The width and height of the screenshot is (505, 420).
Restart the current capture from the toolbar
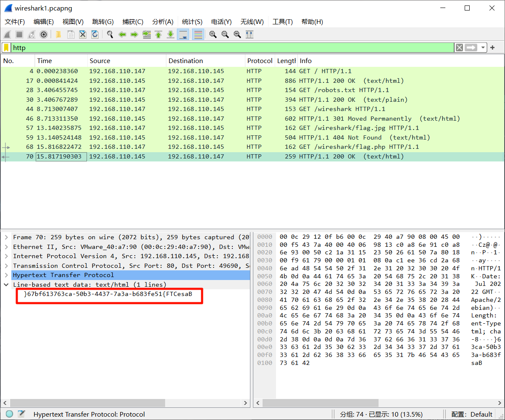coord(32,34)
